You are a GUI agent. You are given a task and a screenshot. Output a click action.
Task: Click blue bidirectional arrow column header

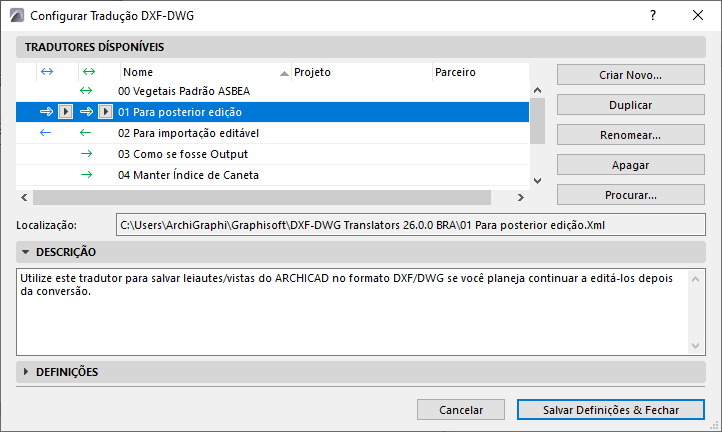pos(45,72)
